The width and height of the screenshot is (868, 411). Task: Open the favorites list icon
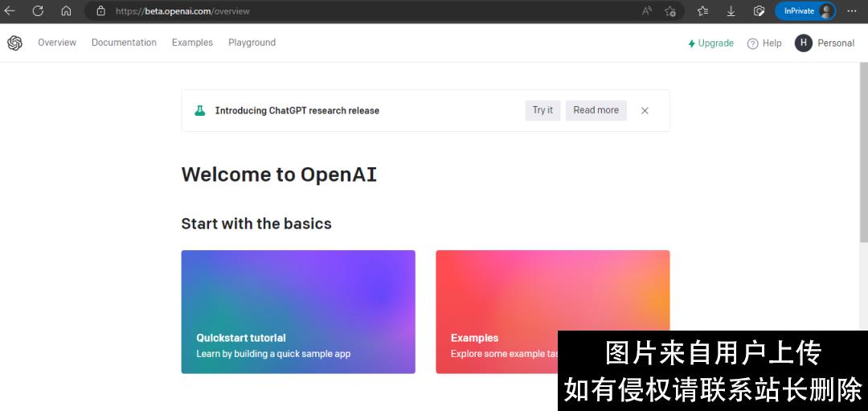[x=703, y=11]
